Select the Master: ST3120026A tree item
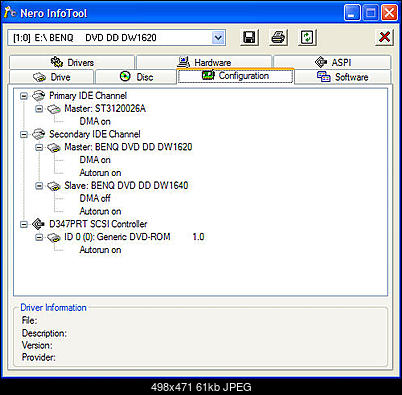402x395 pixels. click(x=105, y=109)
